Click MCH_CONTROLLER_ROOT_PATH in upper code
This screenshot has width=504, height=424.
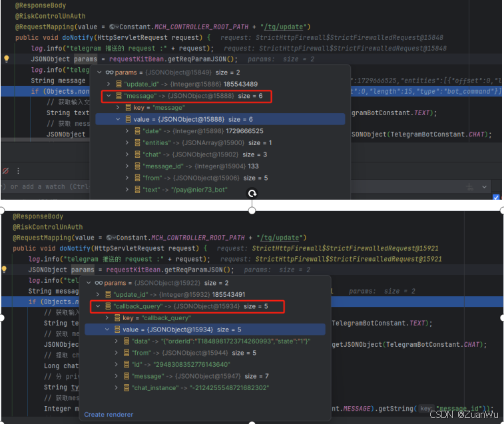click(x=201, y=27)
